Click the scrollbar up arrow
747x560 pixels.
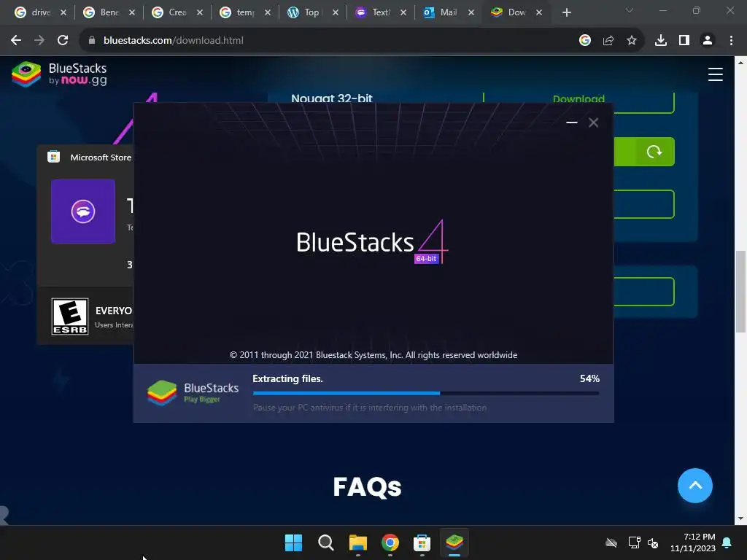[740, 63]
